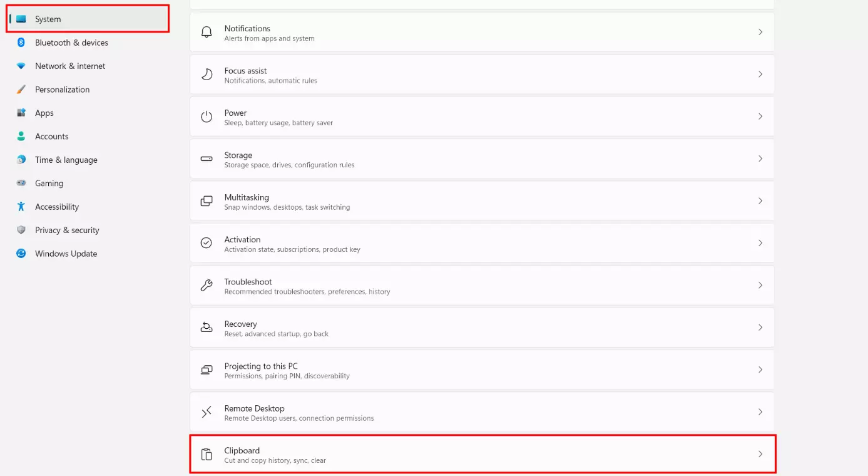This screenshot has height=476, width=868.
Task: Open Projecting to this PC chevron
Action: [x=760, y=370]
